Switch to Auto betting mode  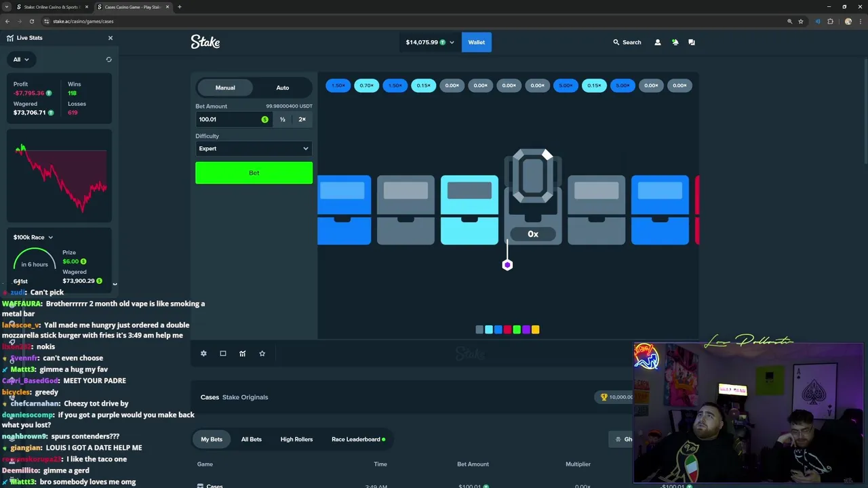tap(283, 87)
